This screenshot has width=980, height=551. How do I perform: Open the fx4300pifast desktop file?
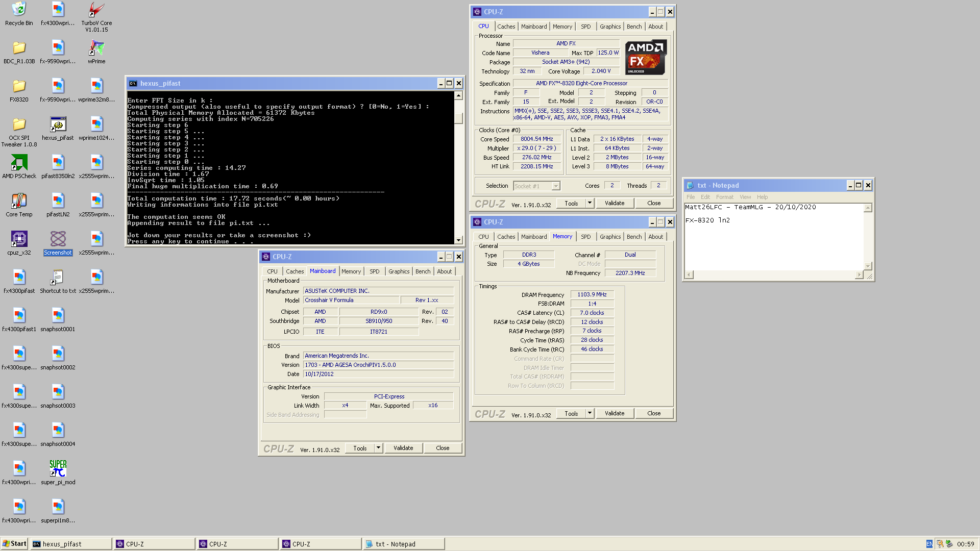coord(19,282)
